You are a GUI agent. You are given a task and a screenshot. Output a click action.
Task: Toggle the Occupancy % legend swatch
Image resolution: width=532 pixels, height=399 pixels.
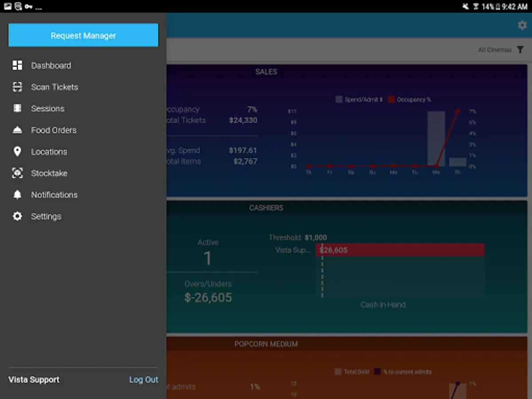391,100
